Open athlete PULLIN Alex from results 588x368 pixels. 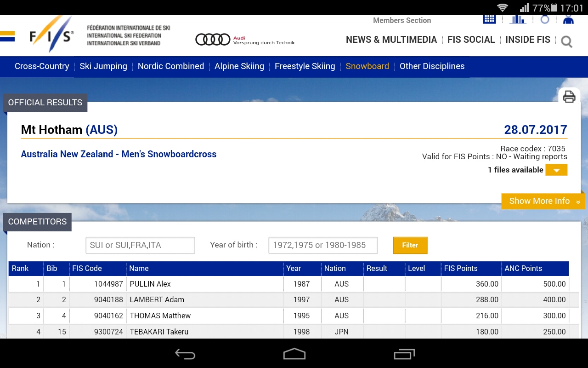150,284
